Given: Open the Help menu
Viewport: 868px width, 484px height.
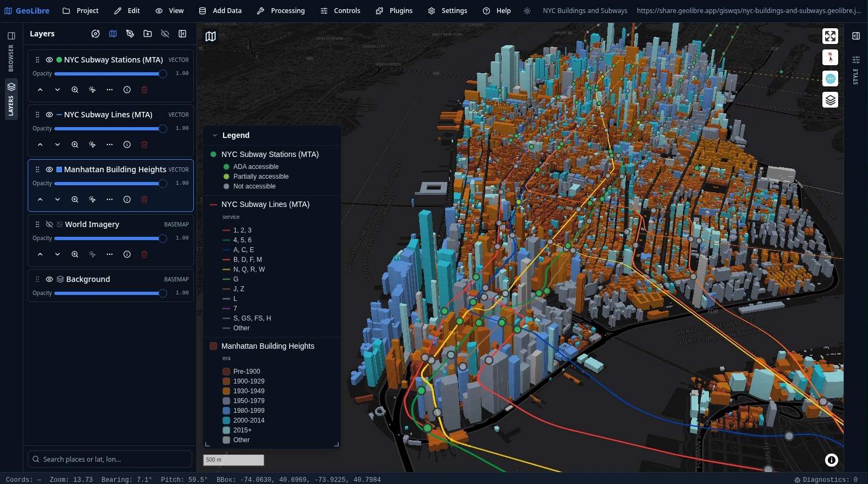Looking at the screenshot, I should (x=497, y=11).
